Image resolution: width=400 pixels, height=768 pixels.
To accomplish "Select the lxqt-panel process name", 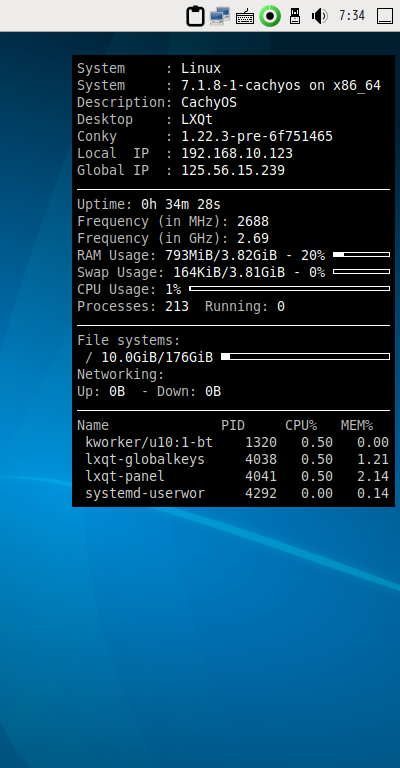I will point(125,476).
